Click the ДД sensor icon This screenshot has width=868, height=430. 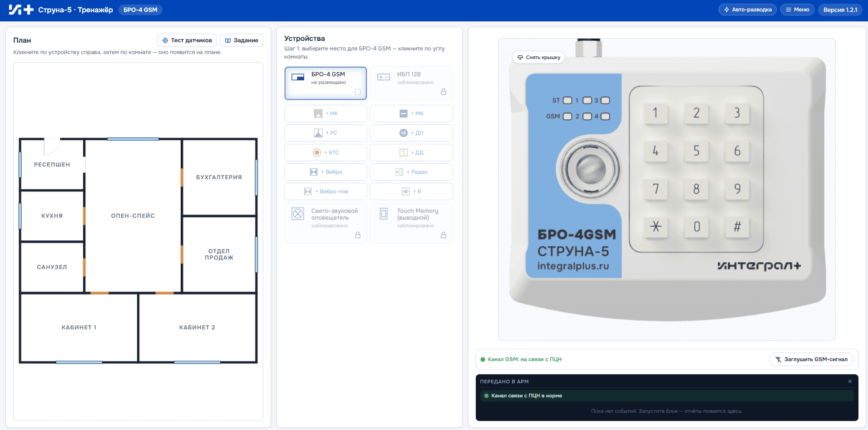(x=404, y=152)
